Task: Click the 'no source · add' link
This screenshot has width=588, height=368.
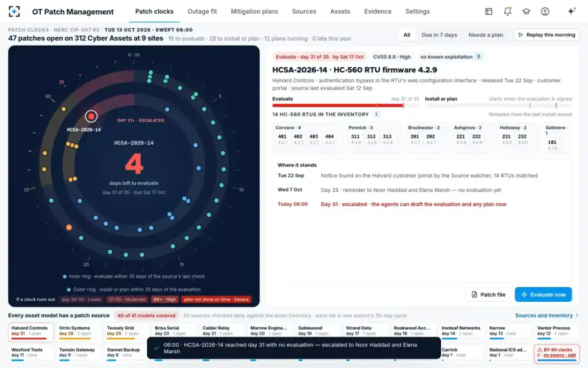Action: tap(560, 355)
